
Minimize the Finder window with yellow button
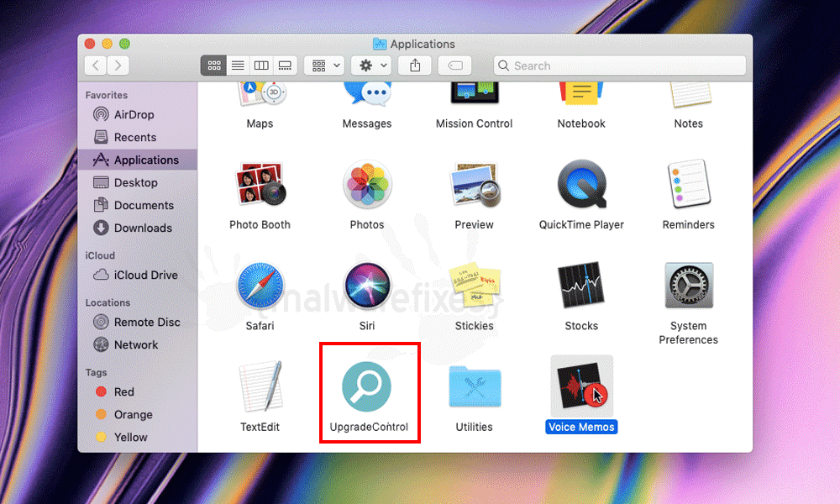(x=108, y=44)
